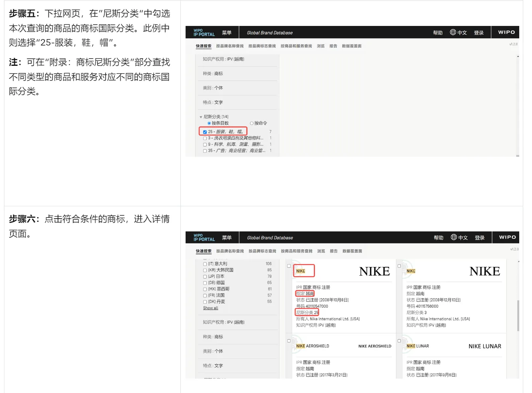Open 菜单 menu in step six screenshot

tap(227, 238)
